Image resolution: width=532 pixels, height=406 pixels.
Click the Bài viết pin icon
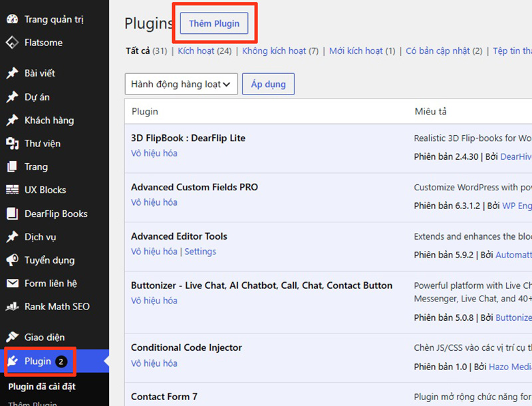12,73
